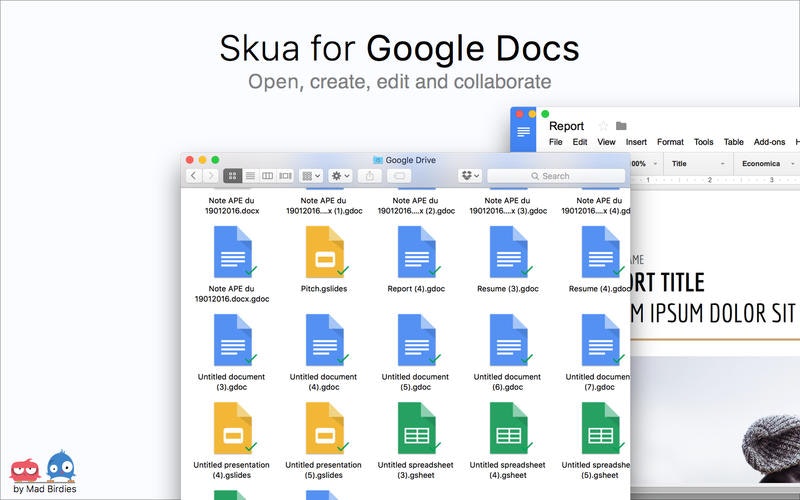Open the Dropbox toolbar dropdown
The image size is (800, 500).
click(470, 176)
